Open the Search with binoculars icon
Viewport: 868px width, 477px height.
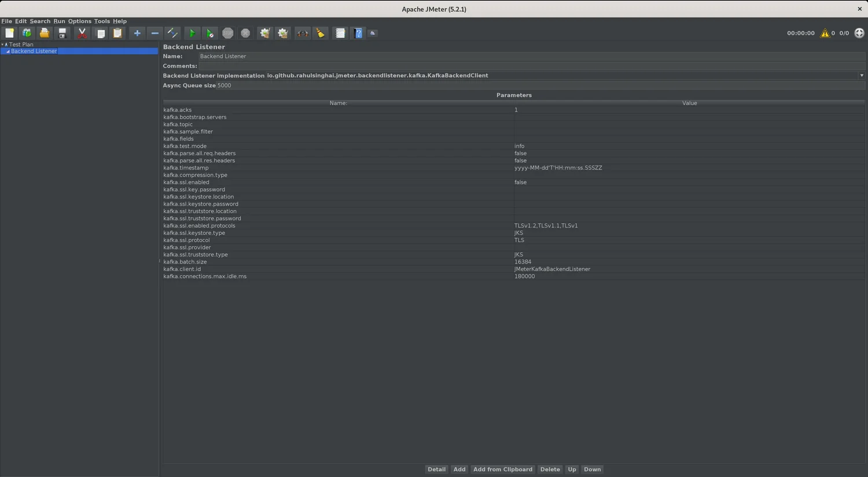303,33
